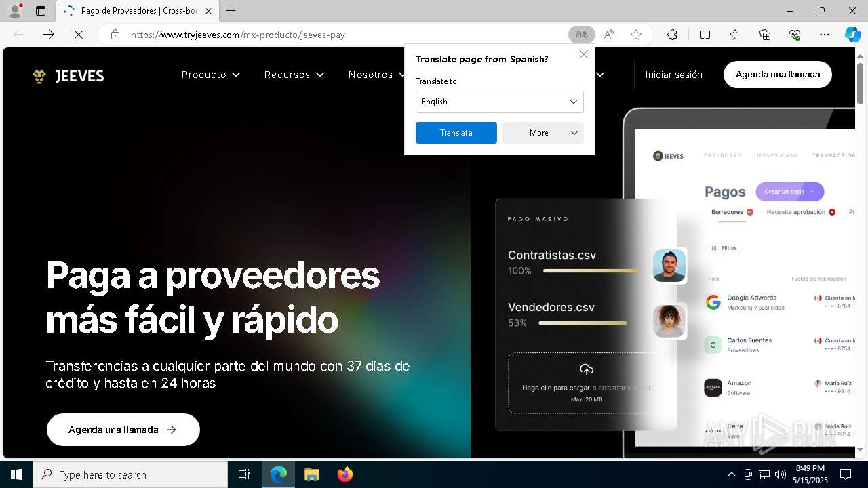The width and height of the screenshot is (868, 488).
Task: Open notification center icon
Action: 846,474
